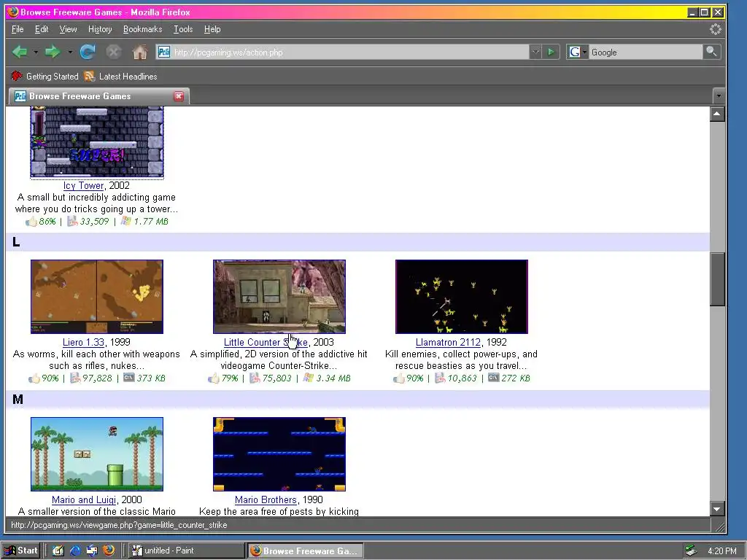
Task: Open the Forward button history dropdown
Action: pyautogui.click(x=70, y=52)
